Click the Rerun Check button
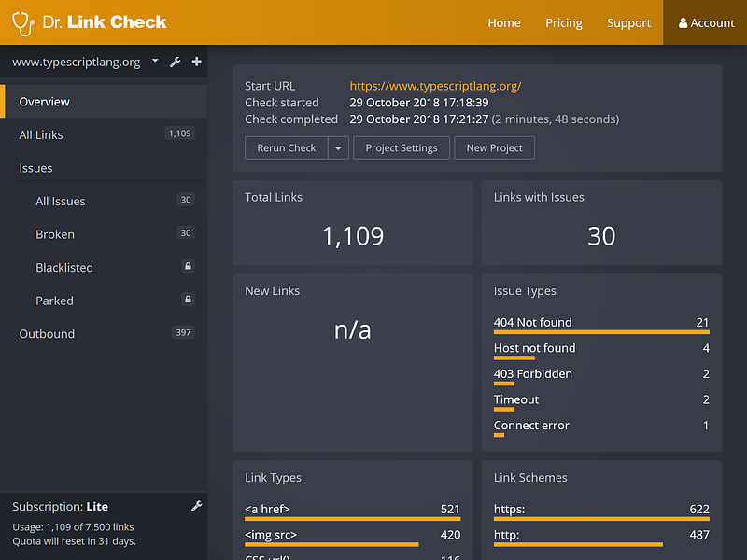Image resolution: width=747 pixels, height=560 pixels. (x=287, y=148)
